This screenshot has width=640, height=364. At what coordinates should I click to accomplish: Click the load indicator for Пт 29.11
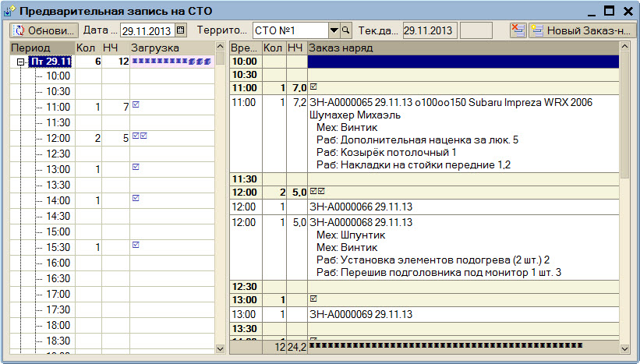coord(171,62)
